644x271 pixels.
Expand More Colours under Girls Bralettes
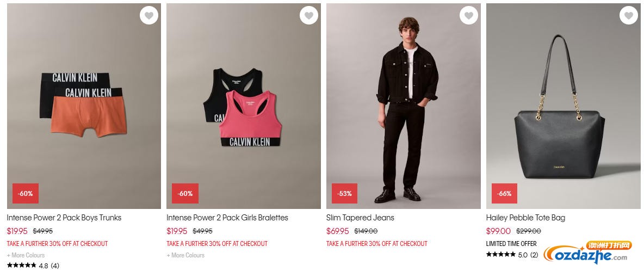[185, 255]
